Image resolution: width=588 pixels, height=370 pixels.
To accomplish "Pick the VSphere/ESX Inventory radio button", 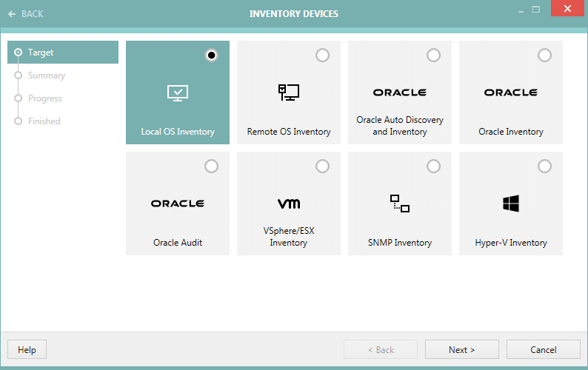I will coord(322,166).
